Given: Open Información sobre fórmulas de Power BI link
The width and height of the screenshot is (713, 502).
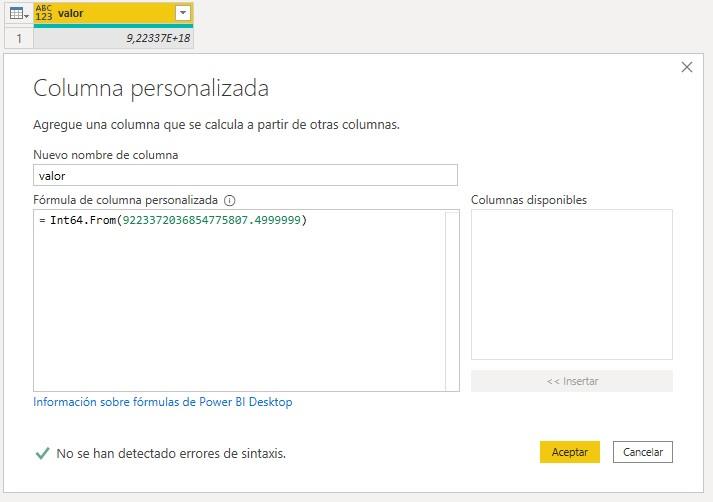Looking at the screenshot, I should (x=163, y=402).
